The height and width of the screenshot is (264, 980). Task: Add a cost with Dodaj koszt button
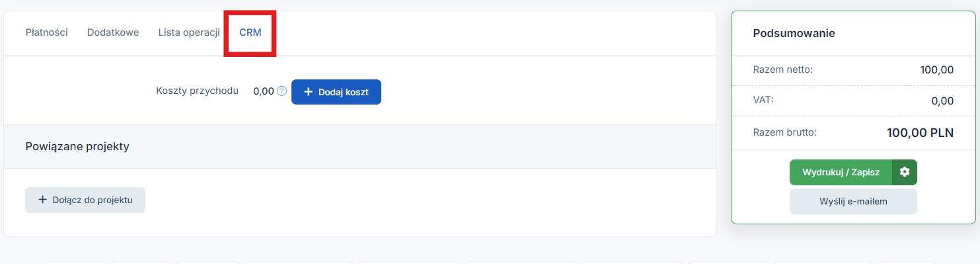tap(336, 92)
